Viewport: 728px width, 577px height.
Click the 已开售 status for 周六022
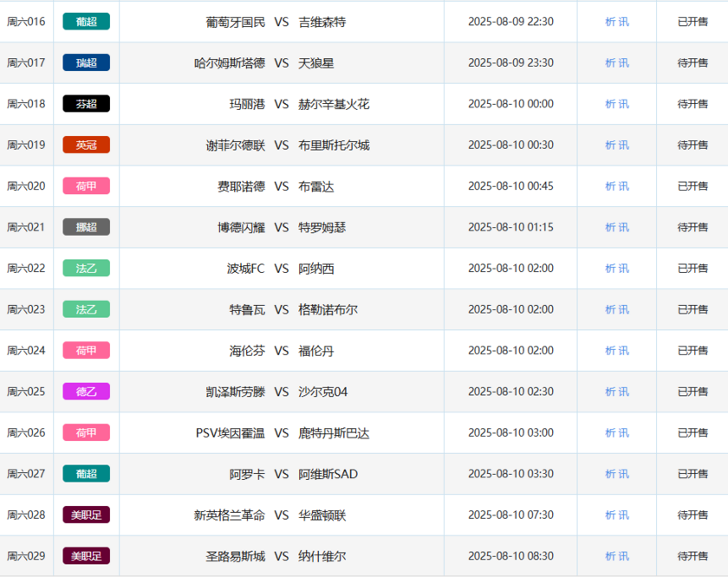(692, 269)
